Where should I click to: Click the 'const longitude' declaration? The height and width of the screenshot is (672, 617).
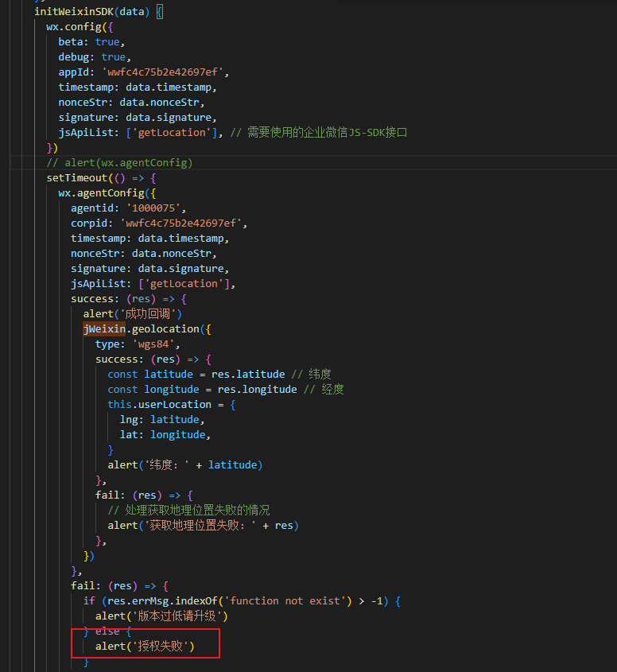tap(202, 390)
